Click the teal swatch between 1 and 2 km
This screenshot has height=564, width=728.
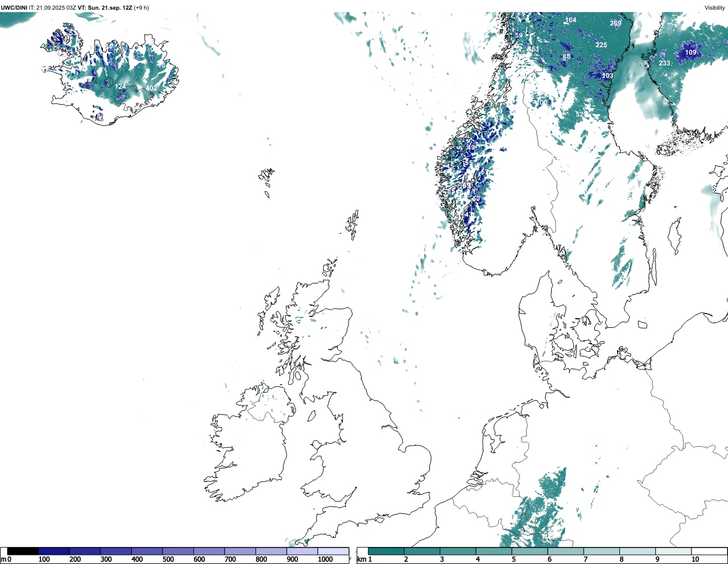click(386, 551)
